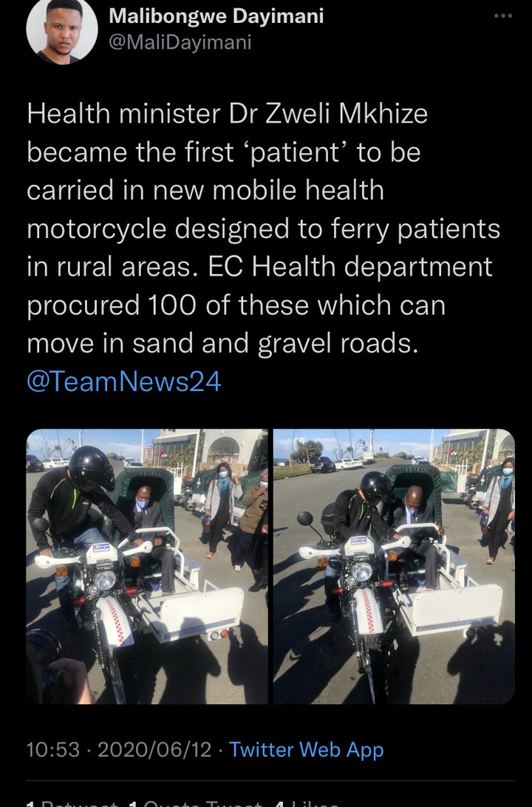Click the masked woman in the right photo

[498, 509]
